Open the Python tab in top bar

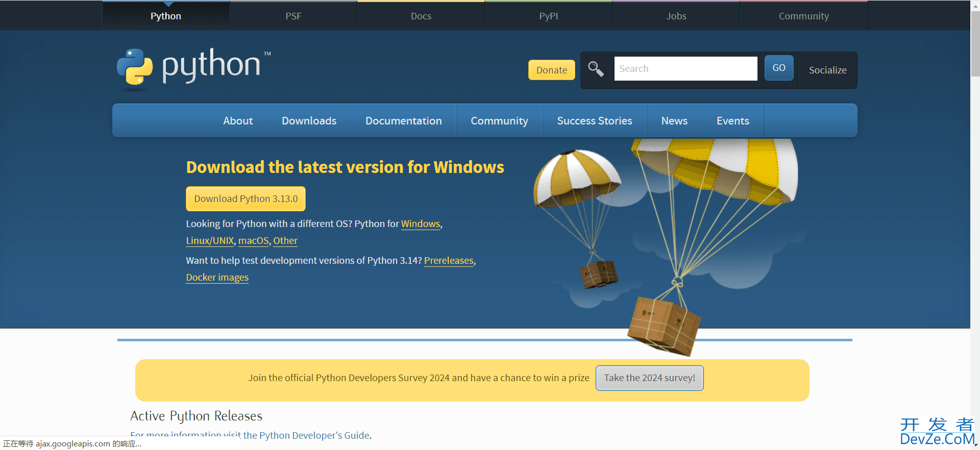[x=166, y=16]
